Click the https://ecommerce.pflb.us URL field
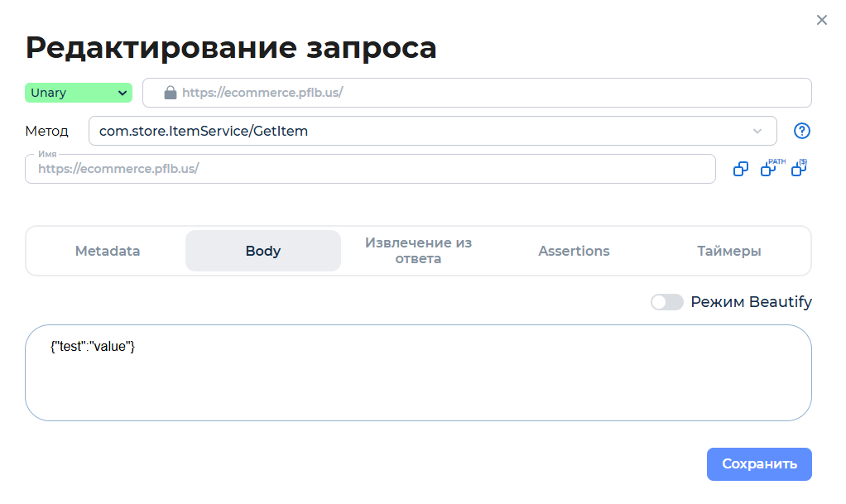 pyautogui.click(x=476, y=92)
